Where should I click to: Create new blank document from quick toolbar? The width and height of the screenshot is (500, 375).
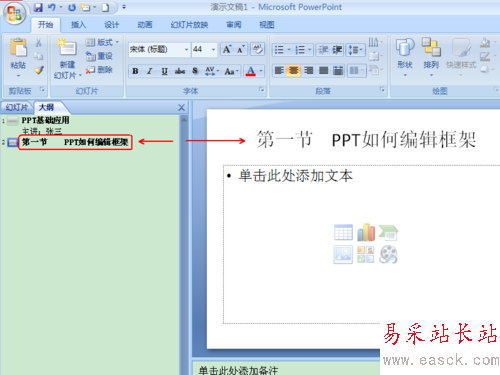pyautogui.click(x=105, y=7)
